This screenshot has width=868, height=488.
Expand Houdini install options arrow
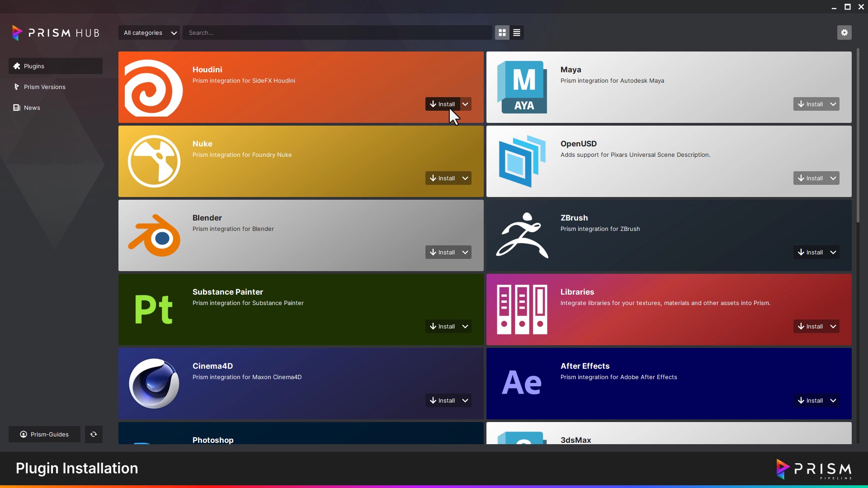[x=466, y=104]
